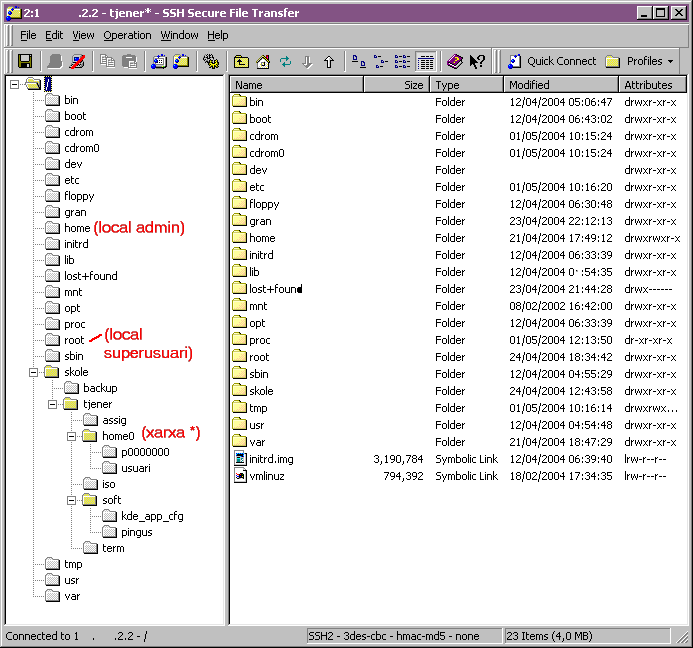Open a new file transfer window icon

click(x=181, y=61)
